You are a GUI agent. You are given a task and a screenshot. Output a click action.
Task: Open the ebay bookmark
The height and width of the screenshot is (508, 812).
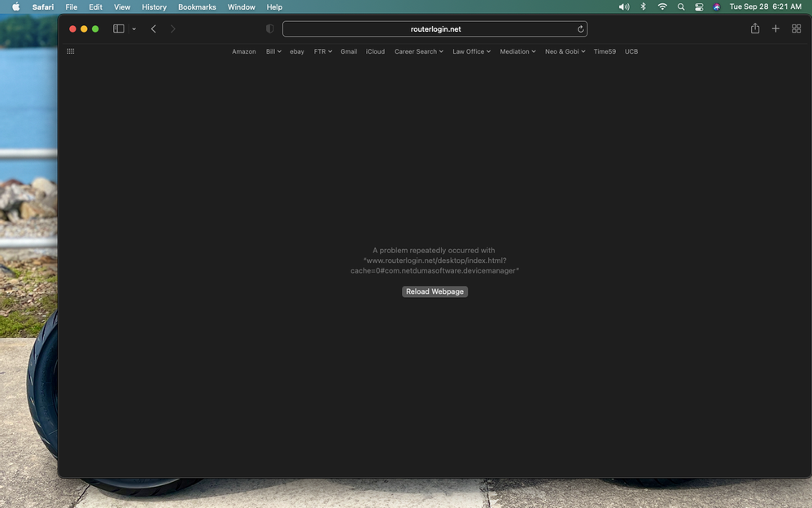coord(297,51)
